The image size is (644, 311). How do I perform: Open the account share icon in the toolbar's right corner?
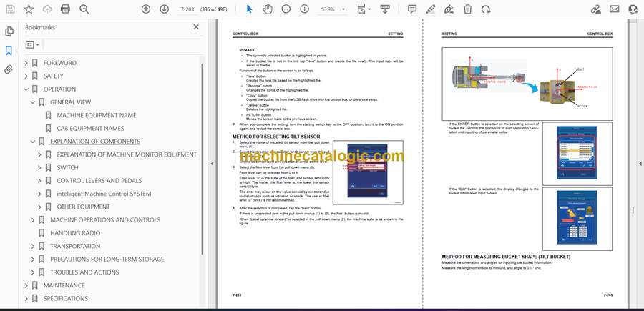click(x=633, y=9)
